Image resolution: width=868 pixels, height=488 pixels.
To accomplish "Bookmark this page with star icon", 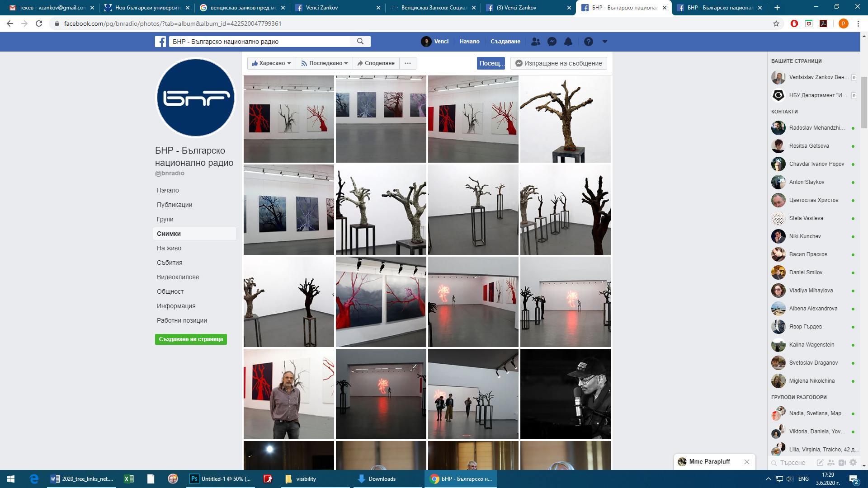I will pos(776,23).
